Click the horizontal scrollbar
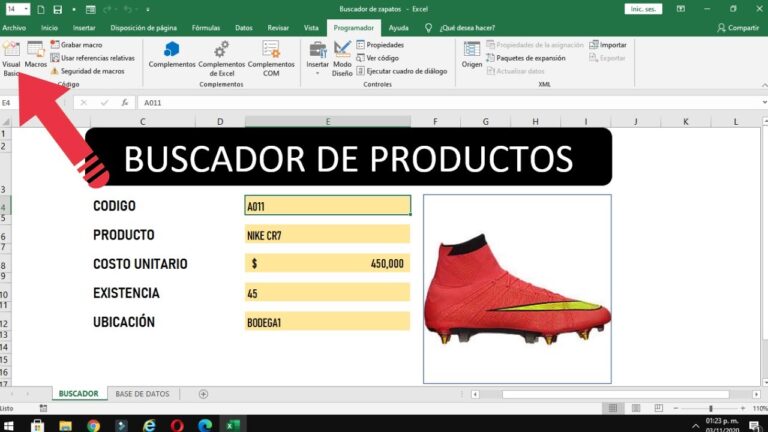This screenshot has width=768, height=432. [x=616, y=394]
